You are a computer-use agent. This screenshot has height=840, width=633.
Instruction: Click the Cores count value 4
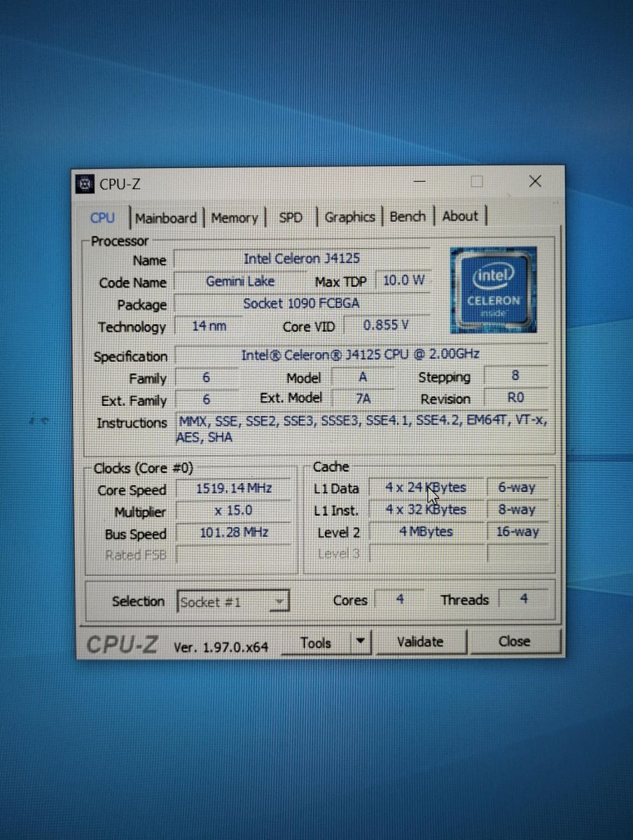400,600
